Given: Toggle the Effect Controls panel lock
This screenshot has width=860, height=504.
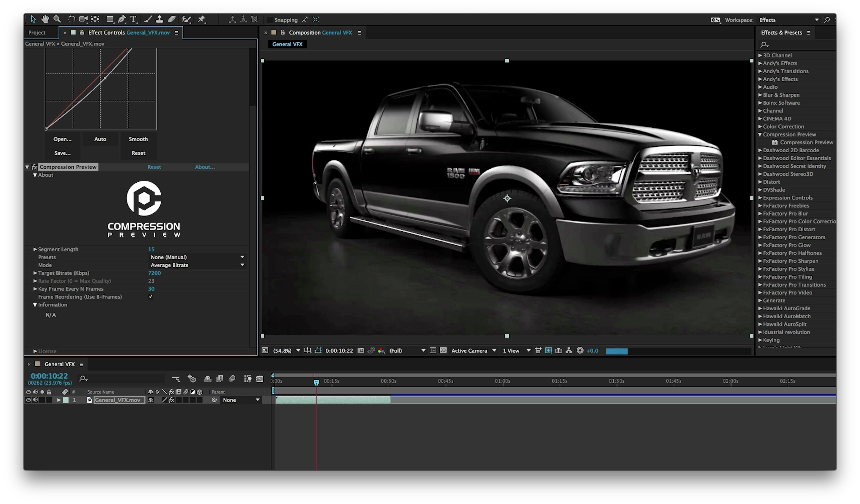Looking at the screenshot, I should point(82,32).
